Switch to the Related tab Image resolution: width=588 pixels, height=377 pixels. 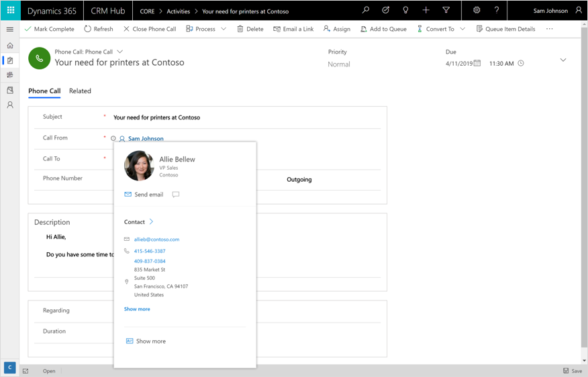pyautogui.click(x=80, y=91)
